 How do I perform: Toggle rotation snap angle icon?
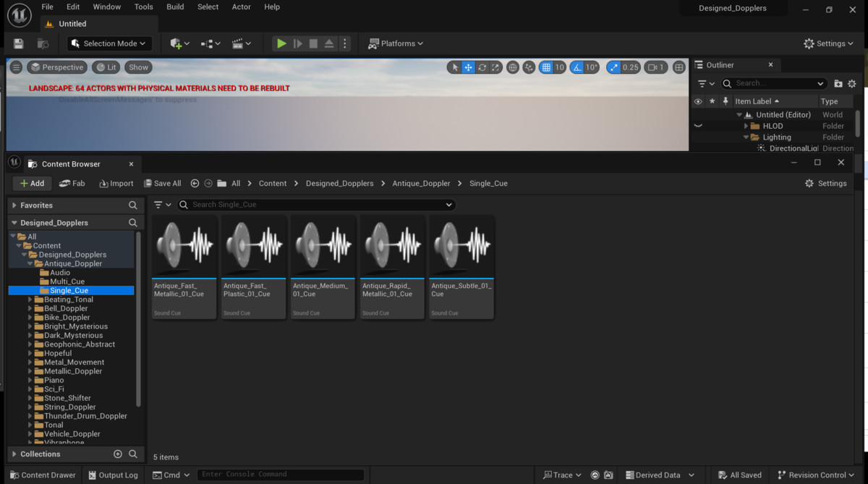[576, 67]
